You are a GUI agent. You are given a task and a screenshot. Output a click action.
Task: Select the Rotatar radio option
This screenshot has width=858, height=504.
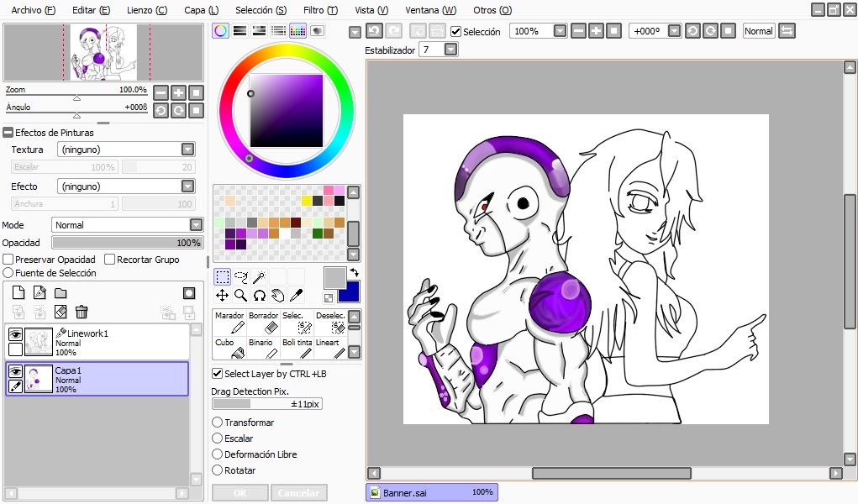coord(218,470)
